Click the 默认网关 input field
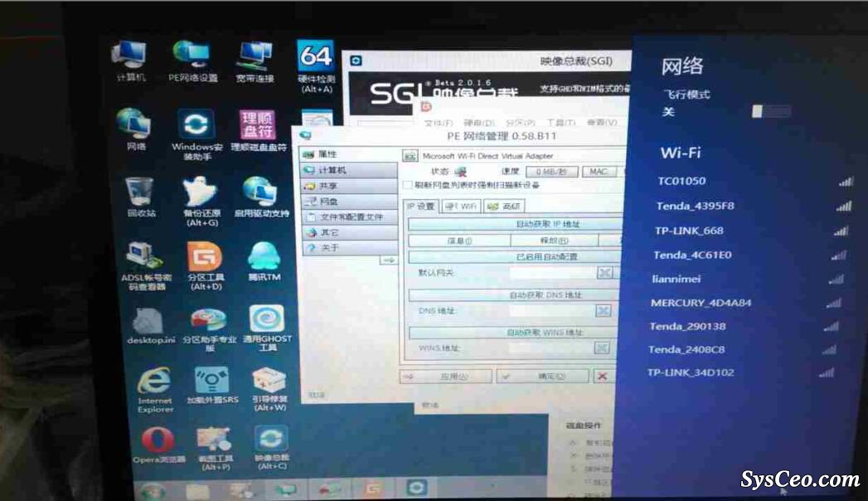868x501 pixels. tap(552, 272)
